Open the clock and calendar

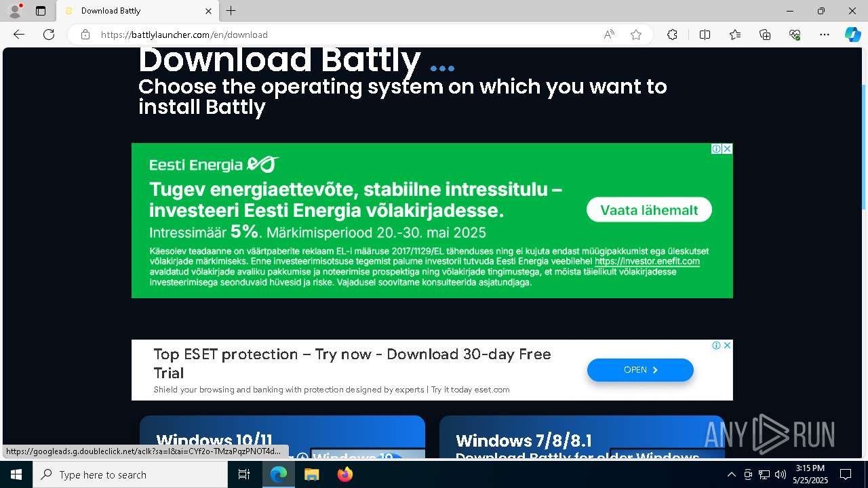[810, 474]
